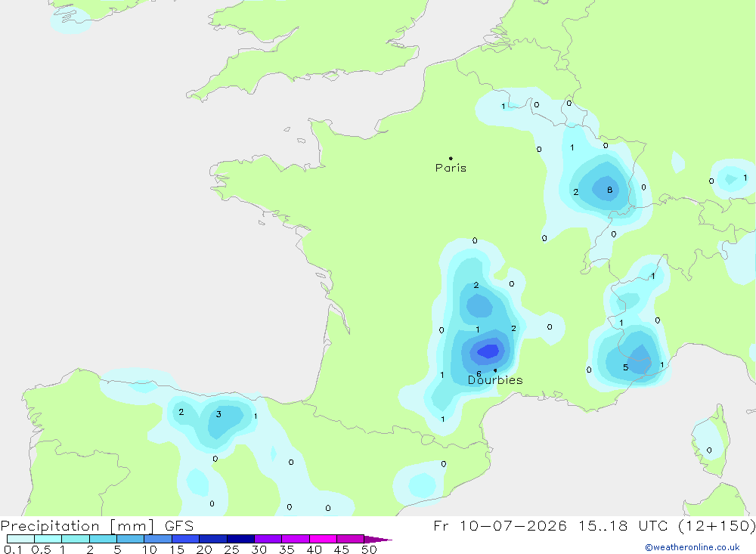Click the darkest blue rain core north of Dourbies
756x554 pixels.
(x=488, y=351)
